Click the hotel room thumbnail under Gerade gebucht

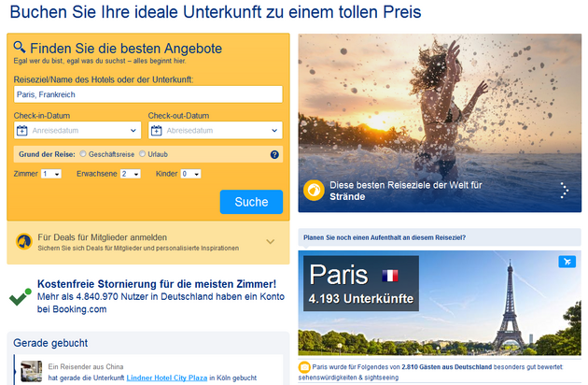click(x=32, y=372)
